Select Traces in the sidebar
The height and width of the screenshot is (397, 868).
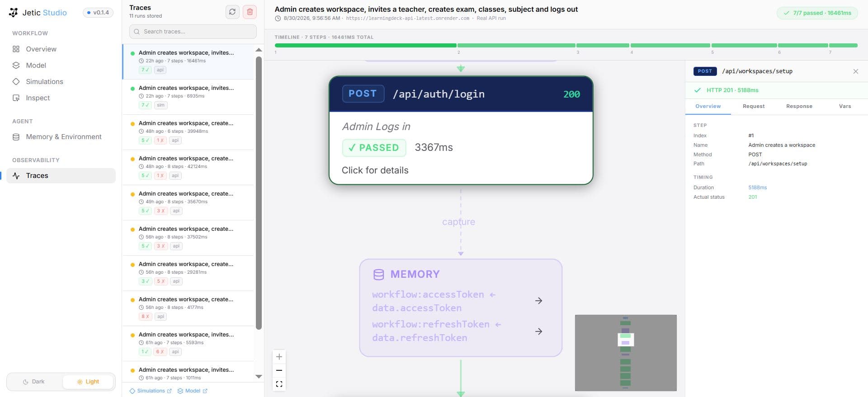click(61, 176)
